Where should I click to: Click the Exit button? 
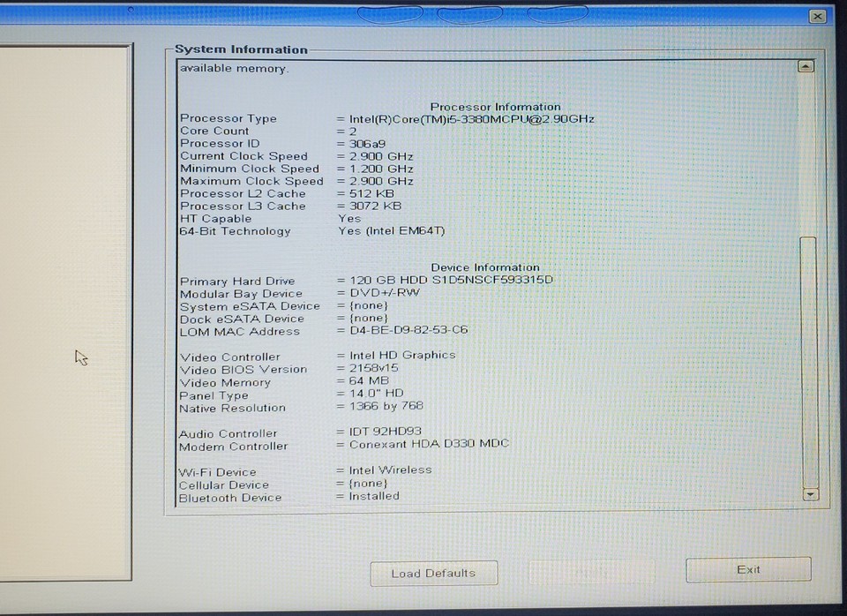[x=748, y=569]
